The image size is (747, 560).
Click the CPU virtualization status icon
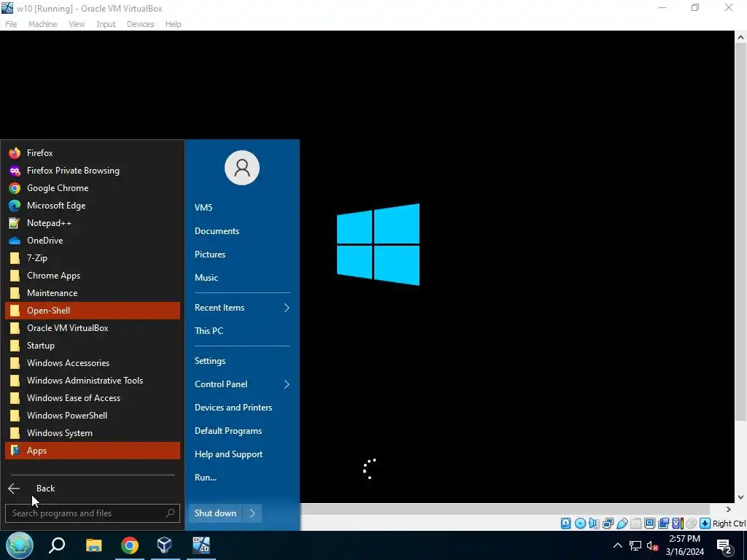pos(677,524)
